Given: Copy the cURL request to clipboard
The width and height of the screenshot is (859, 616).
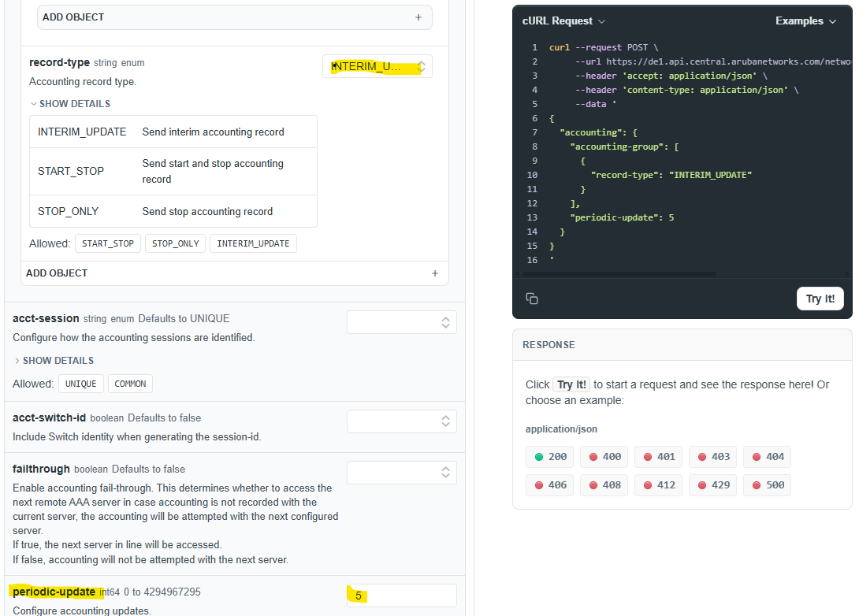Looking at the screenshot, I should (x=532, y=299).
